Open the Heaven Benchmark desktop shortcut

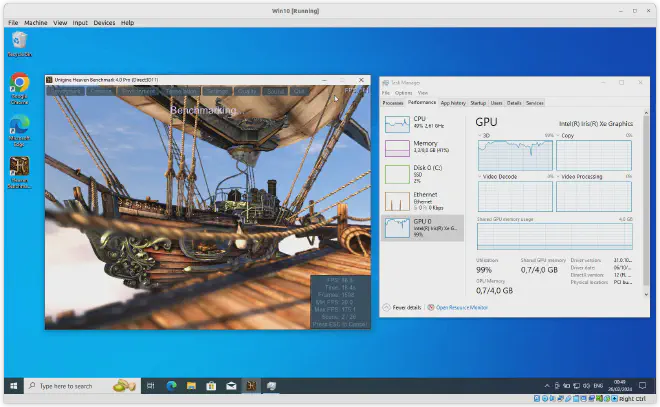[19, 167]
